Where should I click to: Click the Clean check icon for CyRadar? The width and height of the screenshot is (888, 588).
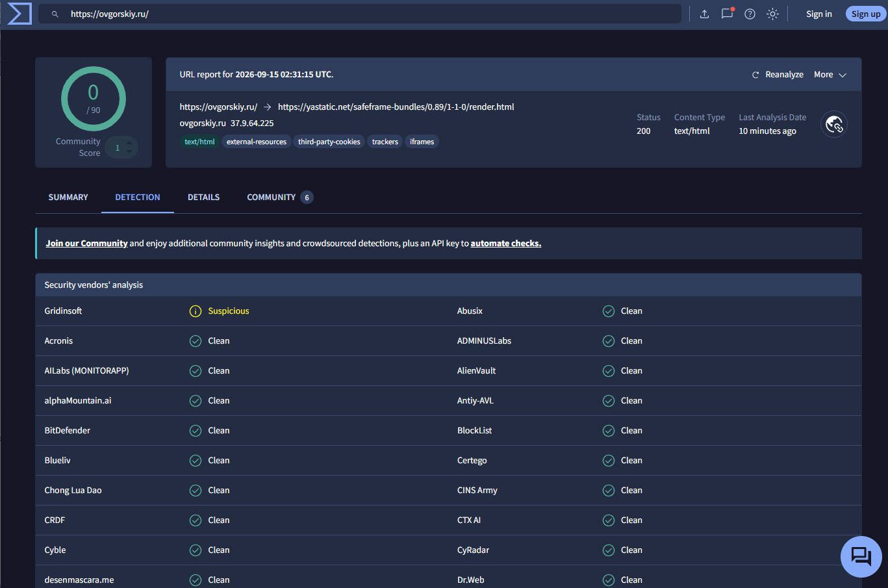coord(609,550)
